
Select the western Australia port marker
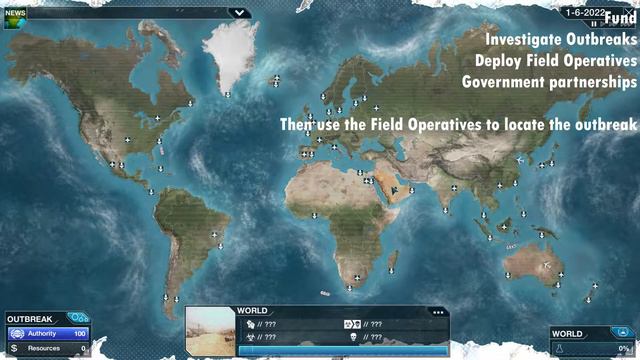pyautogui.click(x=508, y=275)
